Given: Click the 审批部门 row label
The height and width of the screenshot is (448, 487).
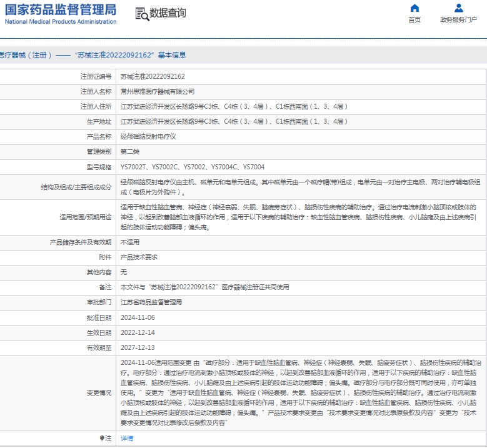Looking at the screenshot, I should click(x=99, y=302).
